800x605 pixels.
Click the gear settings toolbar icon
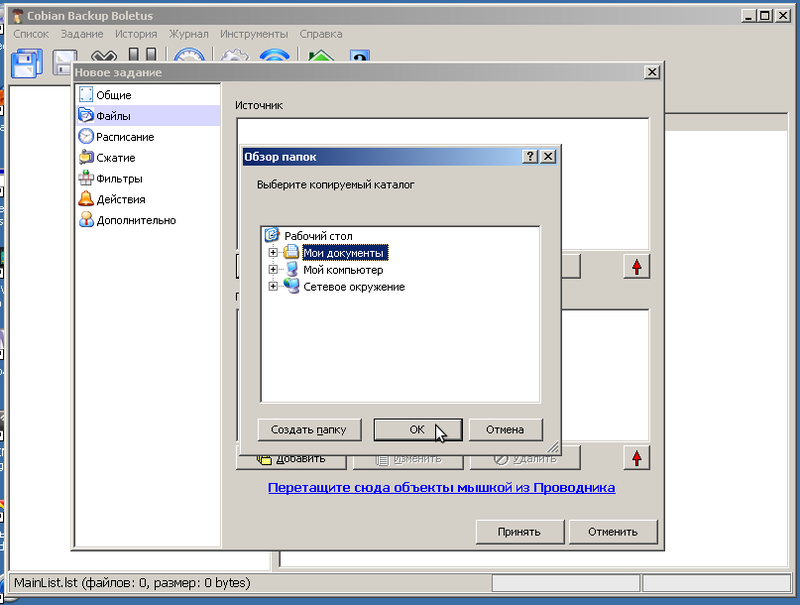coord(234,58)
